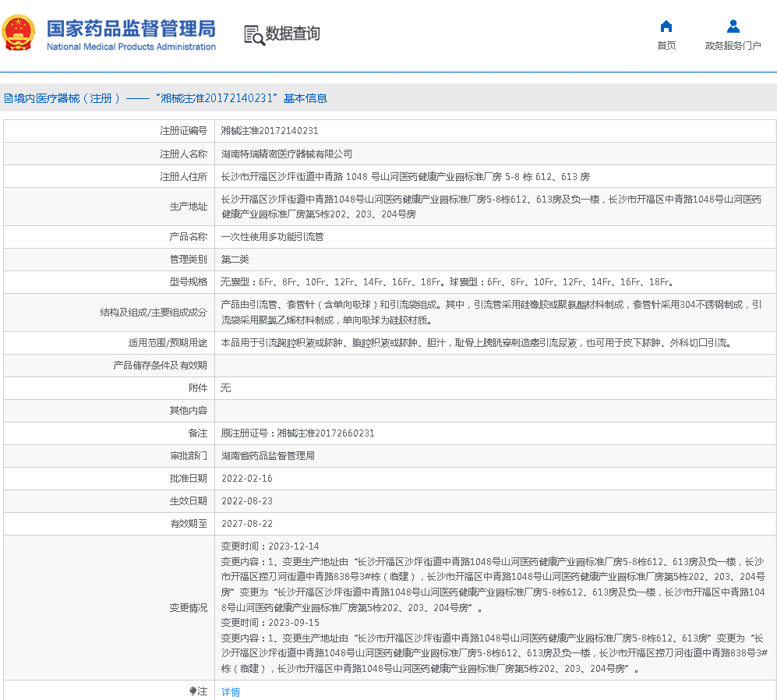The height and width of the screenshot is (700, 777).
Task: Select registration number 湘械注准20172140231 cell
Action: point(270,131)
